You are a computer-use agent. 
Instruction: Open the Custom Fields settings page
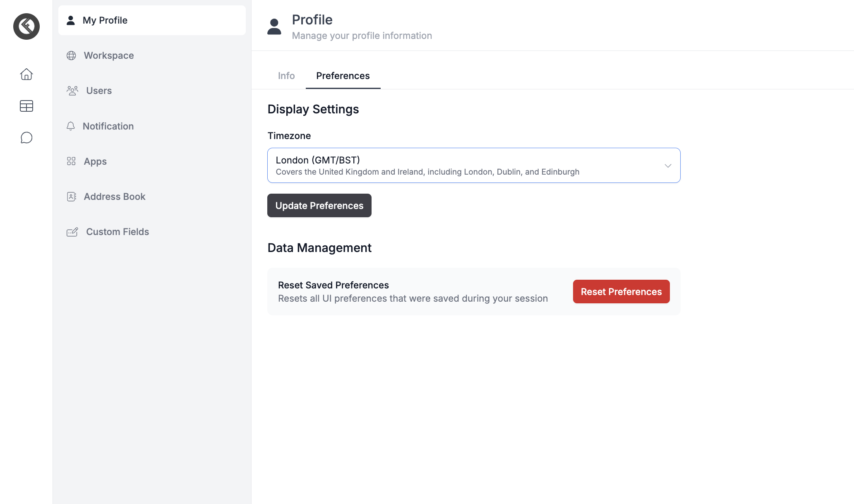118,232
